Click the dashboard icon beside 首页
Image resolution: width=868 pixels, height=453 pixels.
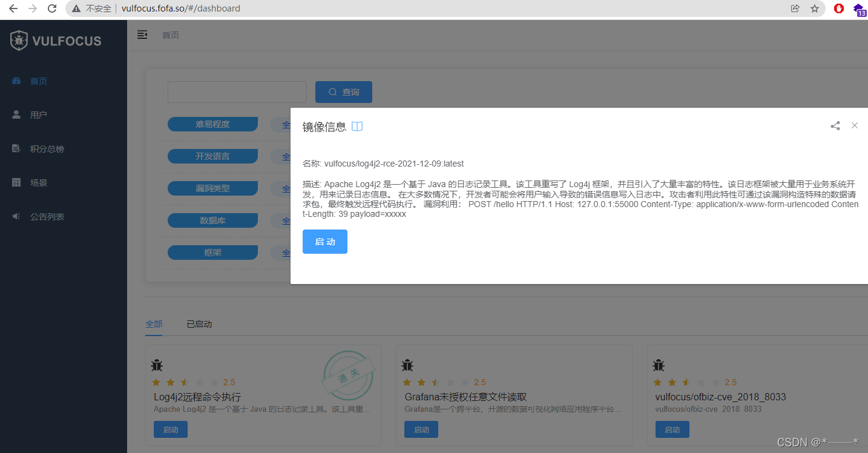[x=16, y=81]
